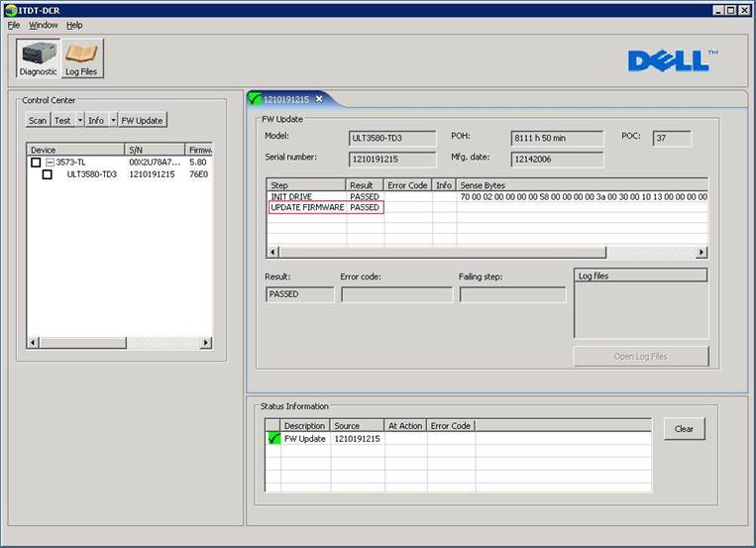
Task: Open the Test dropdown arrow
Action: [79, 120]
